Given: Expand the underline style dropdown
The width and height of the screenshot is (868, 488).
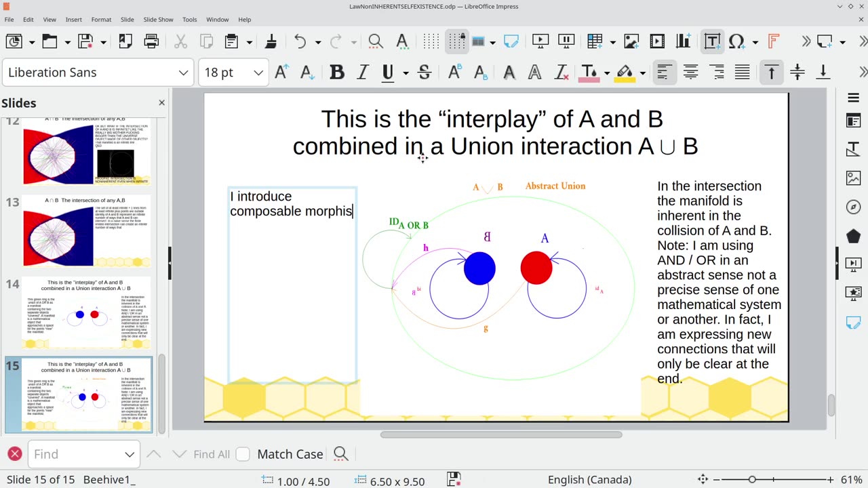Looking at the screenshot, I should tap(406, 73).
